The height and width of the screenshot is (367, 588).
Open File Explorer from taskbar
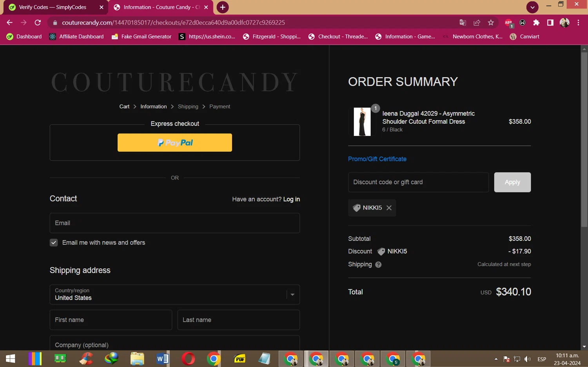pyautogui.click(x=137, y=358)
